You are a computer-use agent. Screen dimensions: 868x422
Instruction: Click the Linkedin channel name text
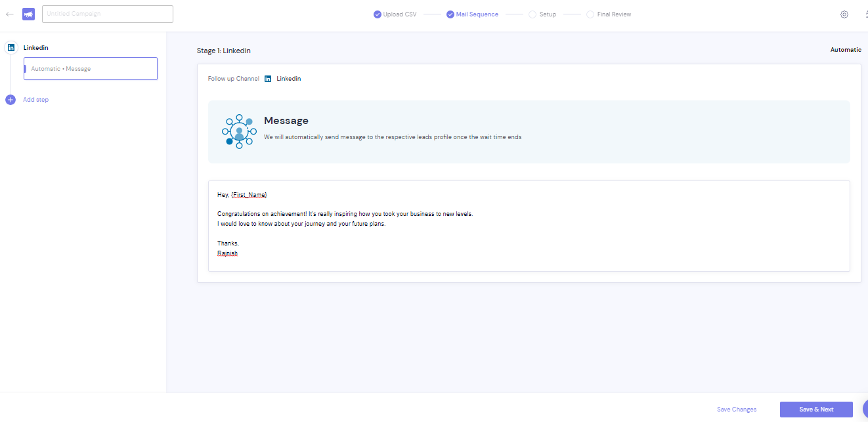point(289,79)
